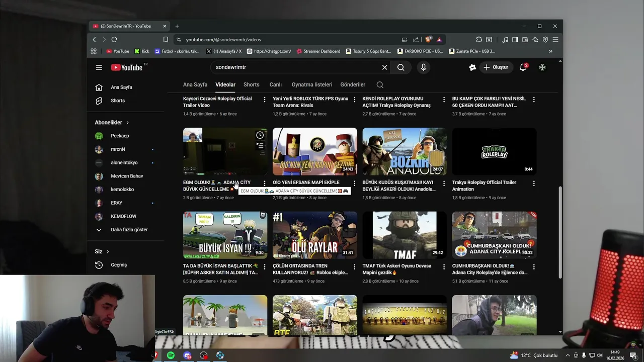
Task: Open the Kick bookmark
Action: click(142, 51)
